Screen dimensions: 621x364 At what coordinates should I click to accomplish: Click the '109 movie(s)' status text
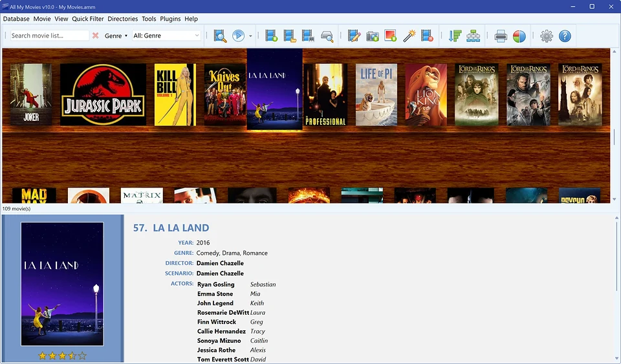tap(16, 209)
